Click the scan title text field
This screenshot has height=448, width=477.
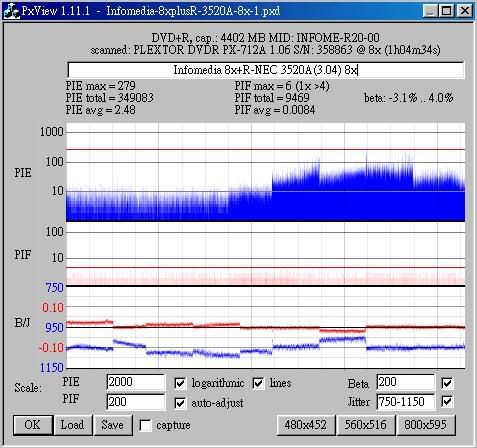(266, 70)
